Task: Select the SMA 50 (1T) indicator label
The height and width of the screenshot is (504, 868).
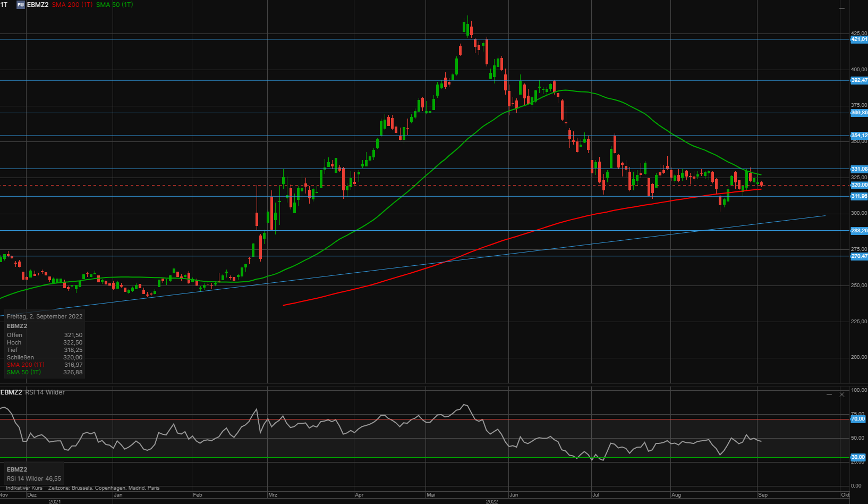Action: [x=115, y=5]
